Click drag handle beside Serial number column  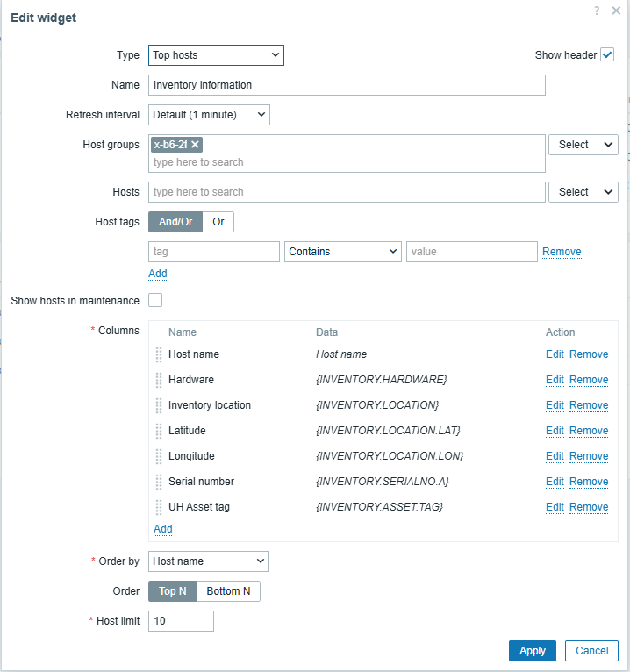(159, 482)
